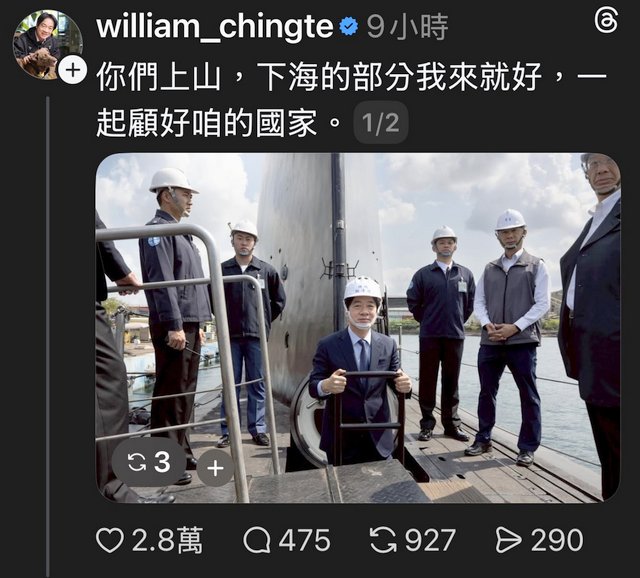The image size is (640, 578).
Task: Click the blue verified badge
Action: (x=349, y=27)
